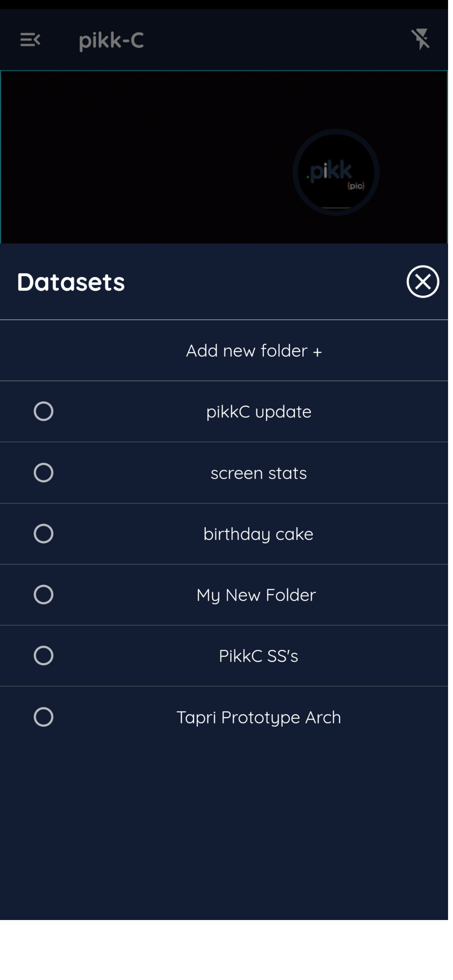Tap the pikk logo circle

(340, 174)
